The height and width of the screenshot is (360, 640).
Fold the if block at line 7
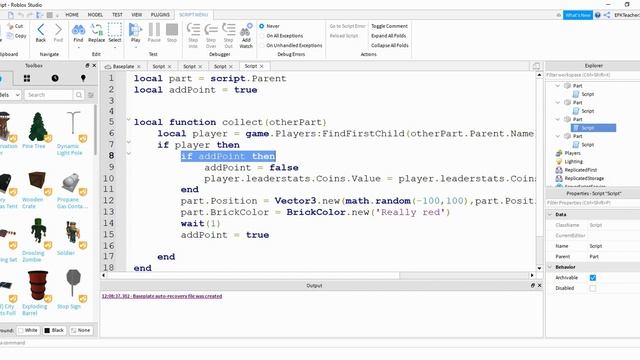(x=129, y=142)
